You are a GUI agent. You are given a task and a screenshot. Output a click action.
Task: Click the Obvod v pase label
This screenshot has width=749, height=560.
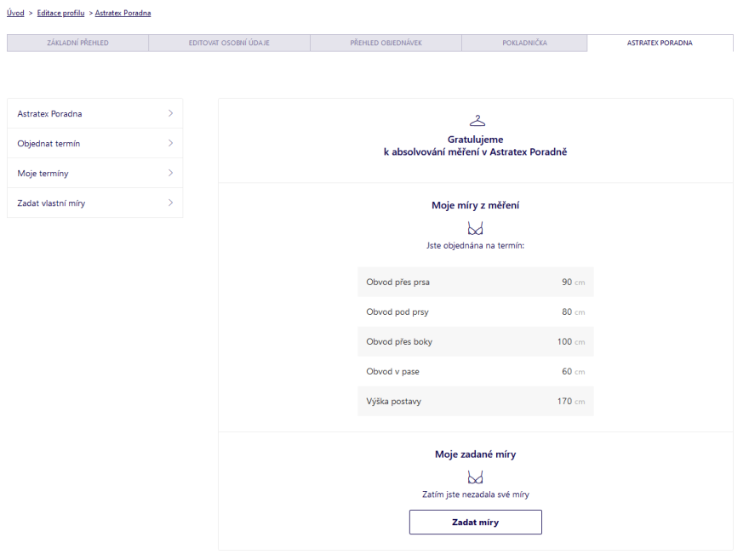[x=392, y=372]
